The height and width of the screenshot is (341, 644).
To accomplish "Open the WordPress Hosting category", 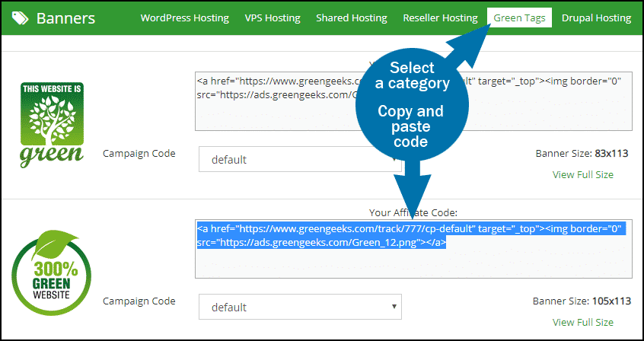I will (x=185, y=18).
